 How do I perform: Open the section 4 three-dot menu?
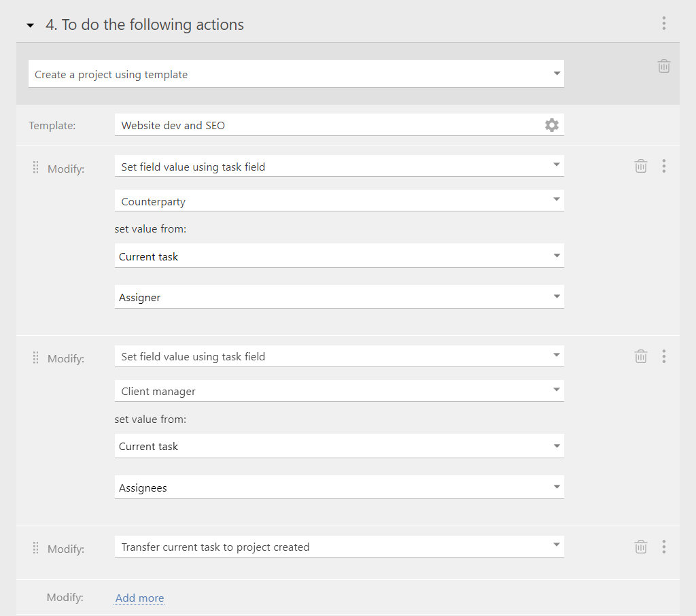click(x=663, y=23)
